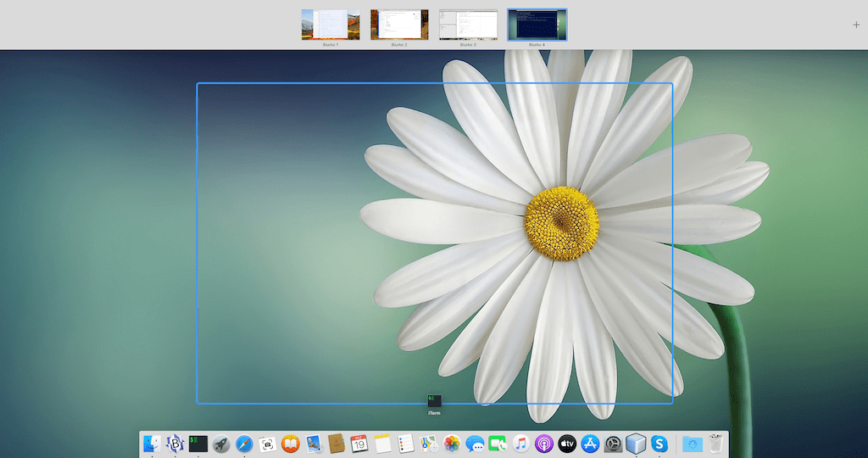Open Launchpad rocket icon
Viewport: 868px width, 458px height.
(x=221, y=444)
